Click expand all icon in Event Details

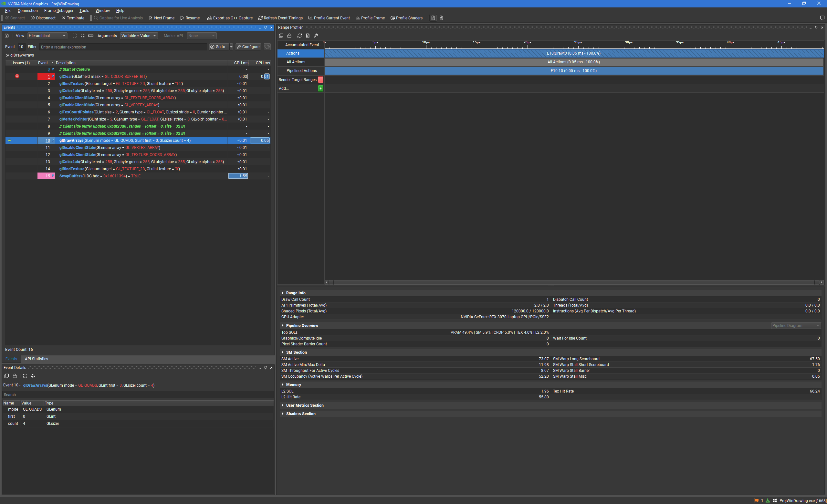pos(25,376)
